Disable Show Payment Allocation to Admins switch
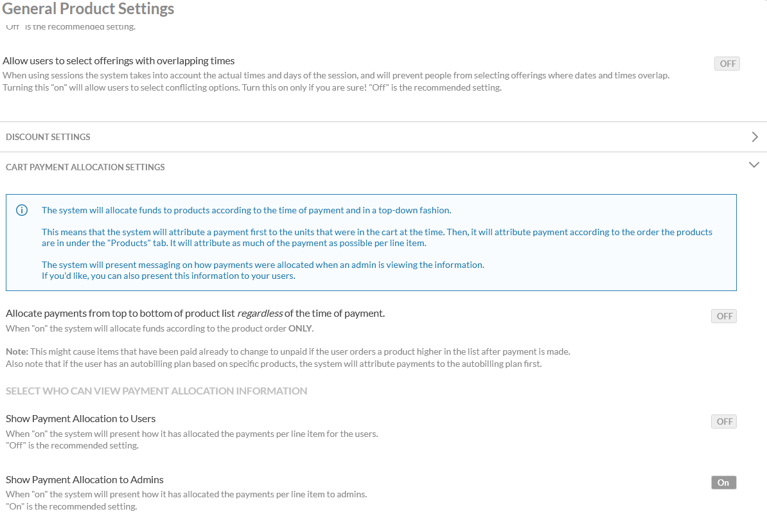The image size is (767, 532). 723,483
